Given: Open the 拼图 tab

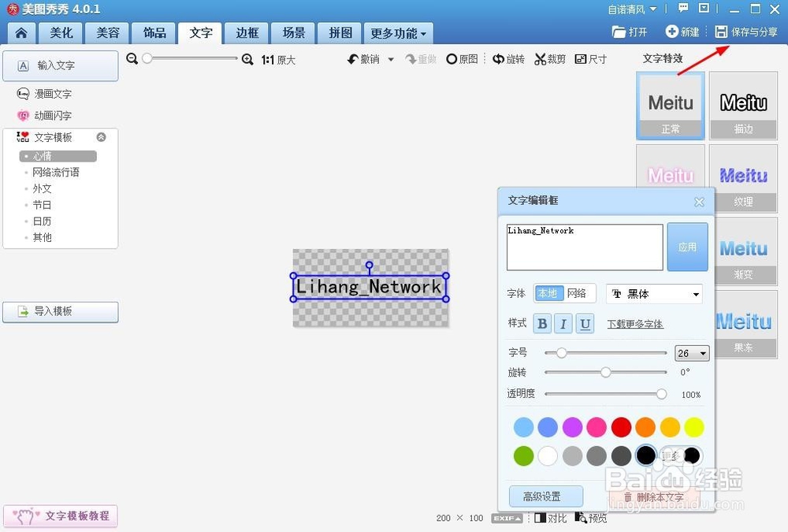Looking at the screenshot, I should pos(340,33).
